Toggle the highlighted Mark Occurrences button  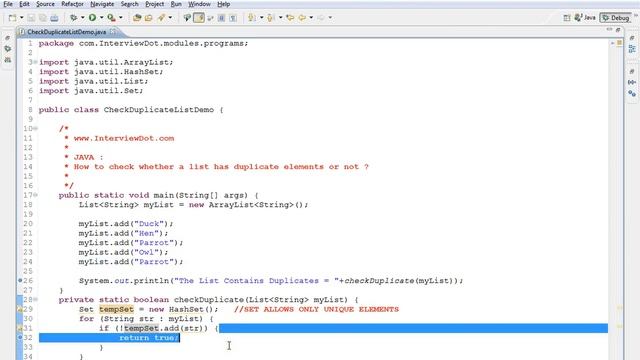[199, 18]
